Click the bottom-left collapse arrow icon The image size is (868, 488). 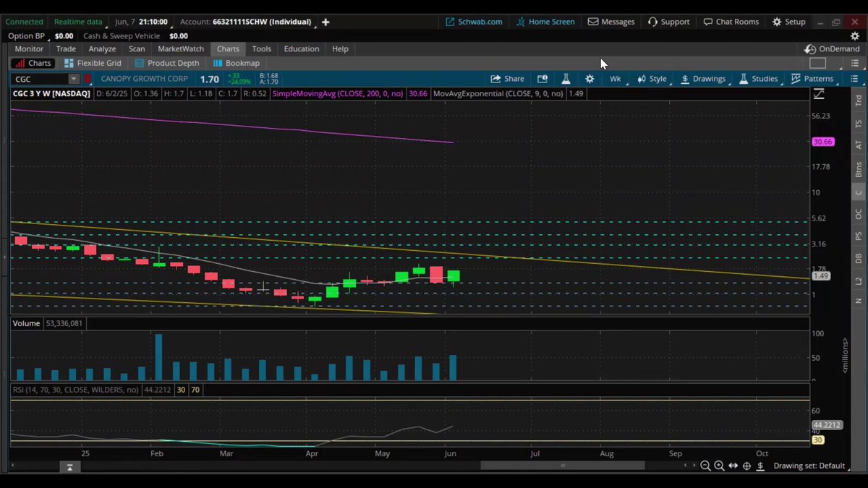click(x=69, y=468)
